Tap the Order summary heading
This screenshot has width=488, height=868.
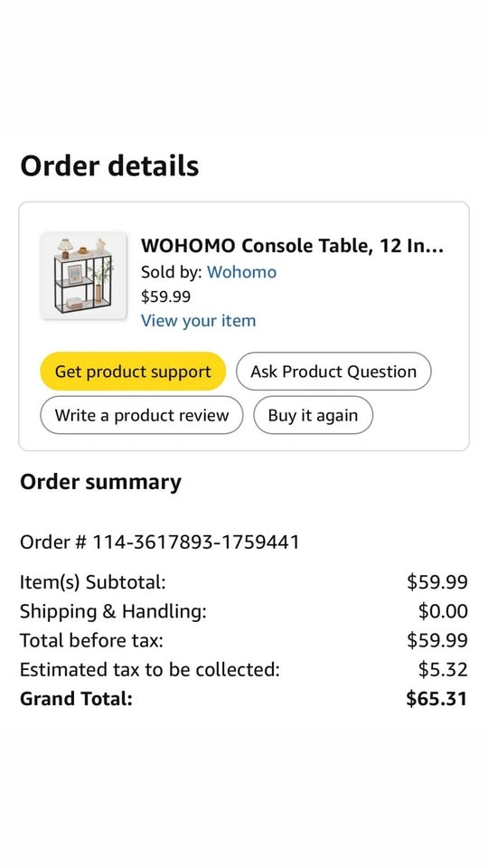(100, 482)
